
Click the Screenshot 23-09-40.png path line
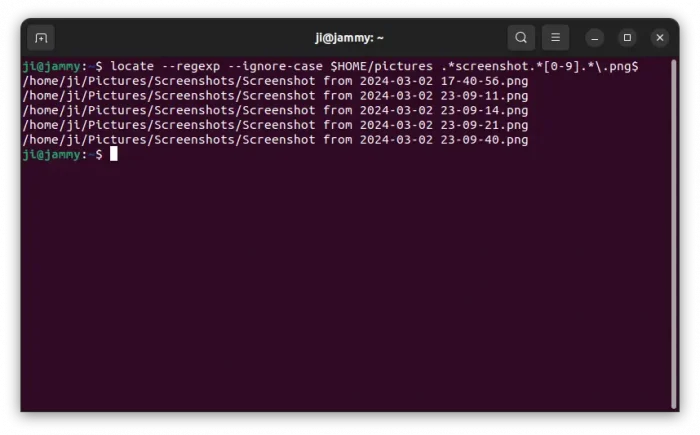(x=275, y=140)
